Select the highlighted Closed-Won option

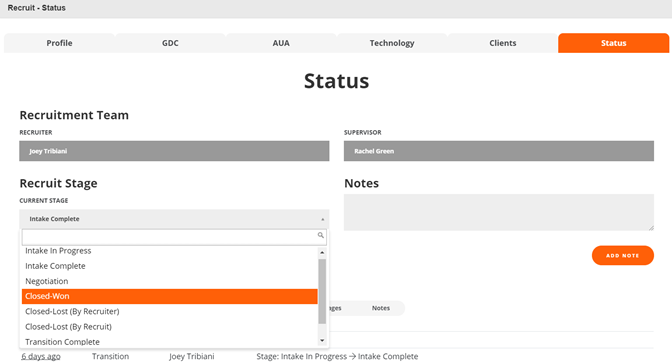[x=170, y=296]
